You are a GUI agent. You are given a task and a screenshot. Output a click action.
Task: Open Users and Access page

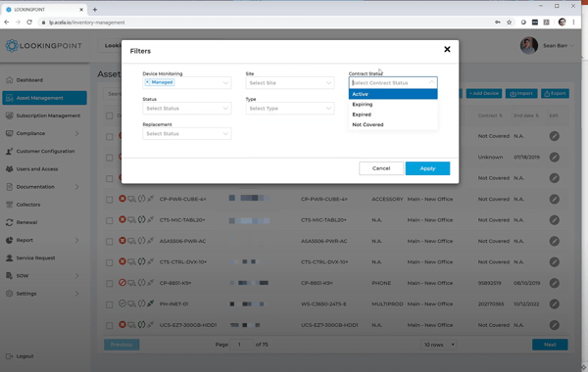pyautogui.click(x=37, y=169)
